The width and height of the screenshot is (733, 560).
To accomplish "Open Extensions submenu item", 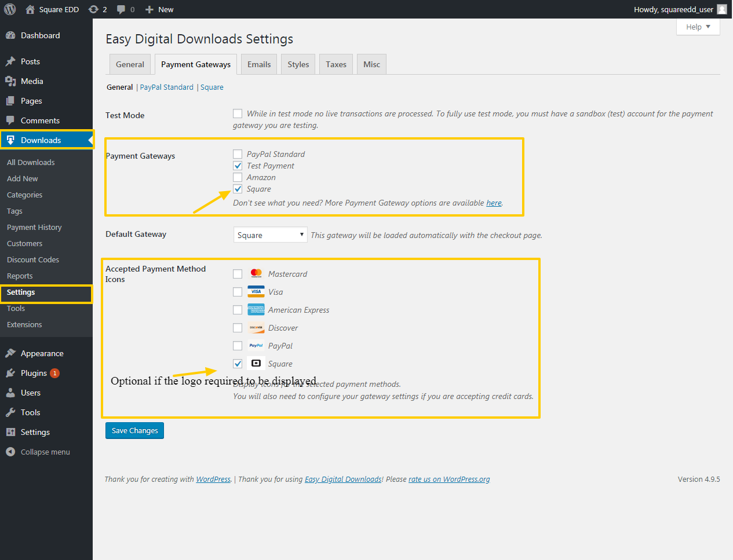I will point(24,324).
